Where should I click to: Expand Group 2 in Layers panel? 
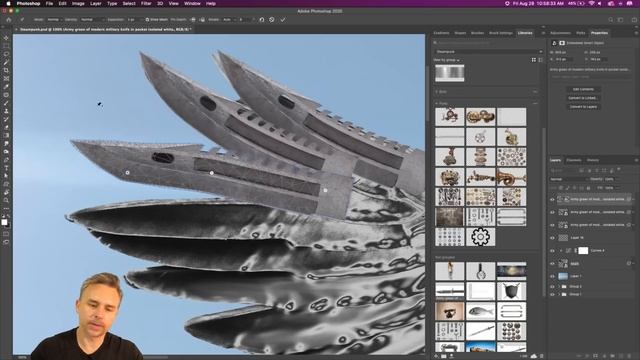click(559, 287)
